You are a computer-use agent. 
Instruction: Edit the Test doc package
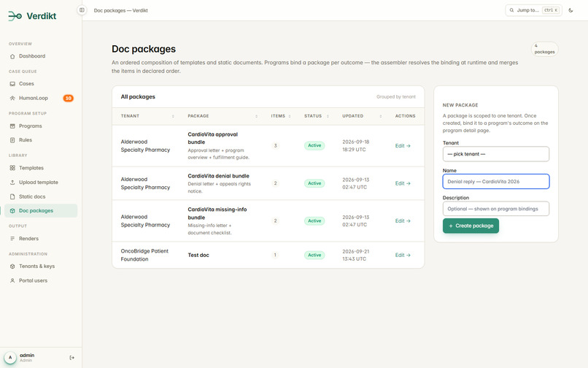click(403, 255)
